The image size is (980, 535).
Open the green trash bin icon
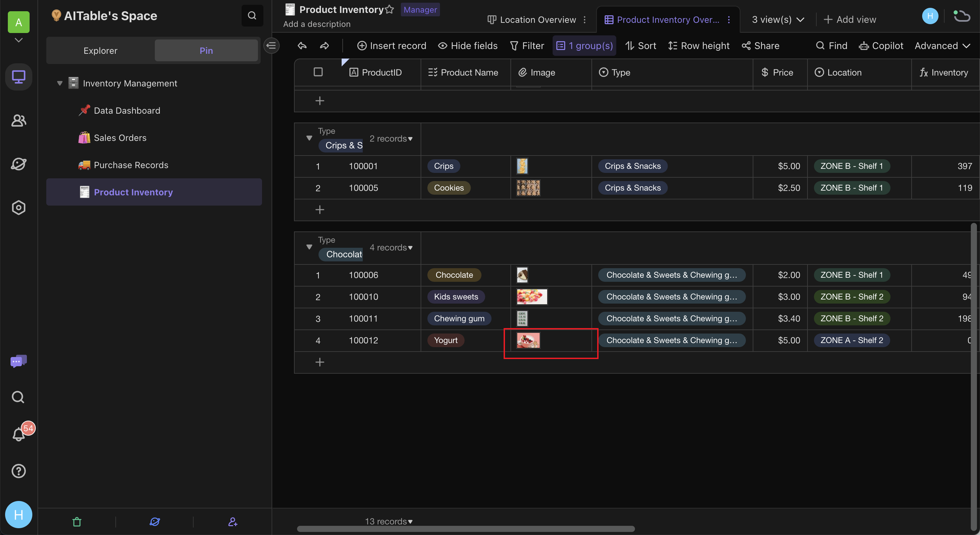click(77, 522)
